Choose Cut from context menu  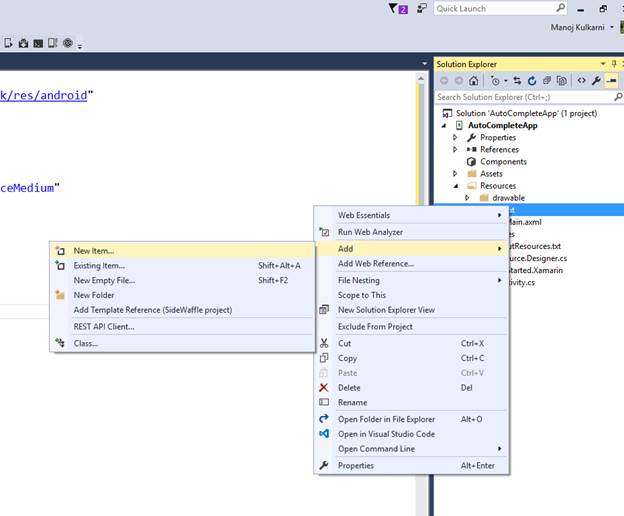(411, 343)
